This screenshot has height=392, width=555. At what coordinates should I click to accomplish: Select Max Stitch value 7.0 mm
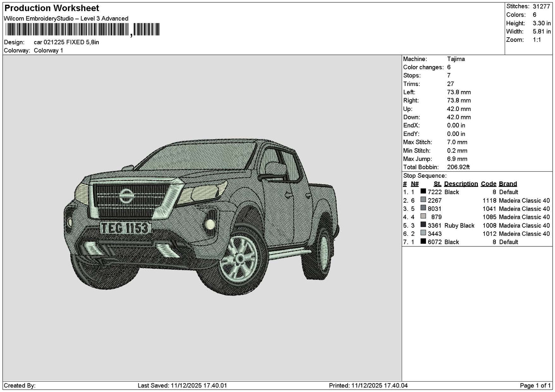tap(457, 142)
